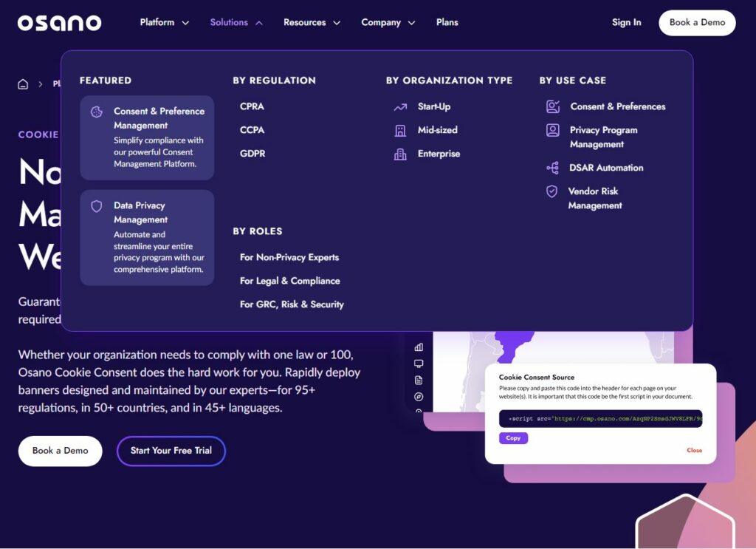Viewport: 756px width, 549px height.
Task: Click the Mid-sized building icon
Action: [x=400, y=130]
